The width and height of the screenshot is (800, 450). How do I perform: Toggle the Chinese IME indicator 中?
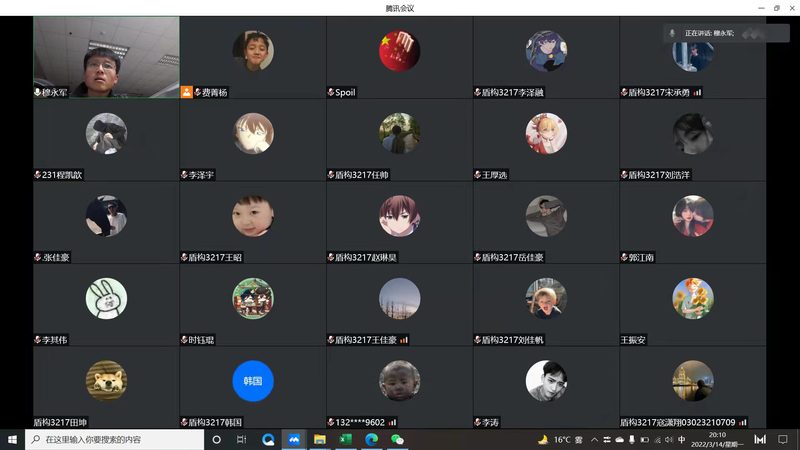[682, 439]
